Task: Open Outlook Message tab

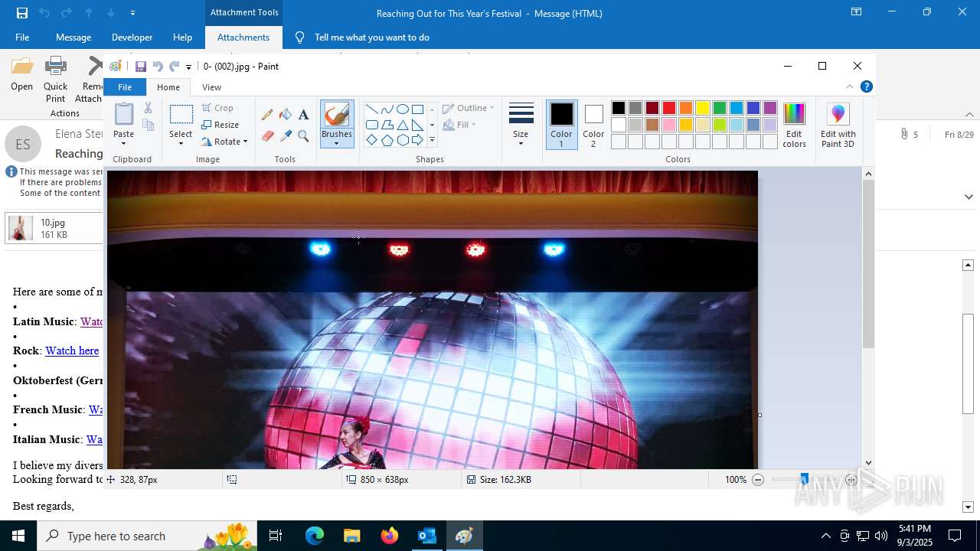Action: pyautogui.click(x=73, y=37)
